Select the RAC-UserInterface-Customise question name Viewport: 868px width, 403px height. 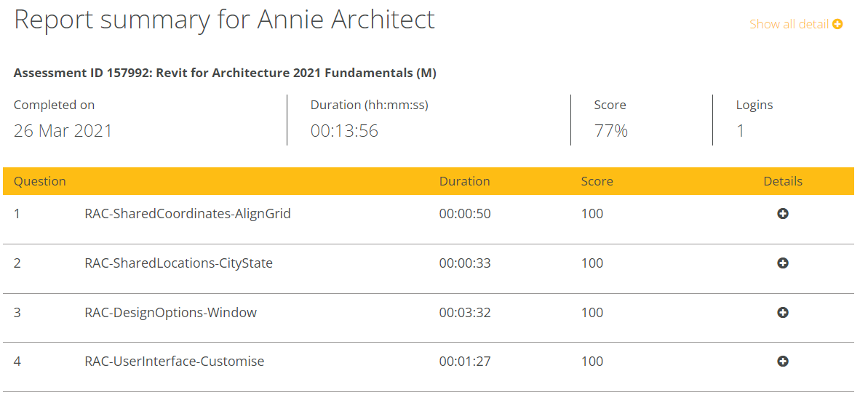[x=175, y=362]
